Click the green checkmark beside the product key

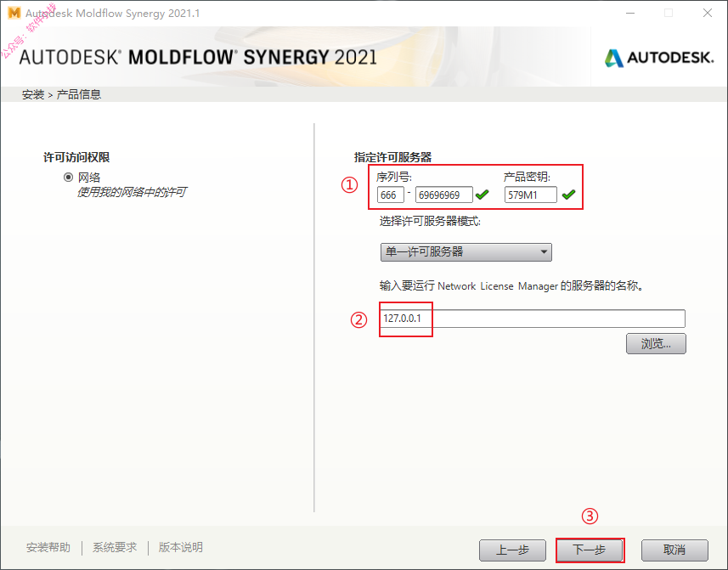[x=568, y=195]
